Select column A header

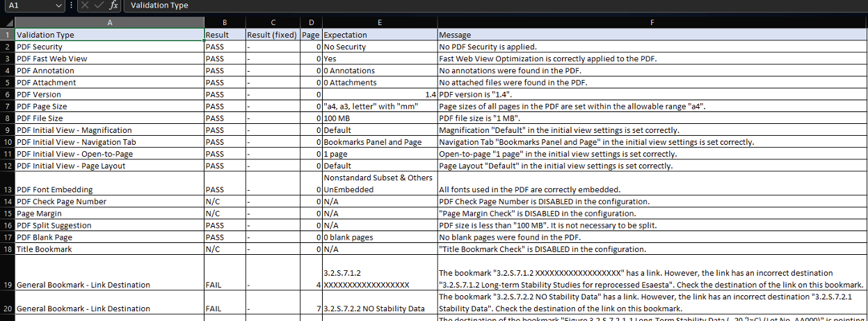coord(109,23)
